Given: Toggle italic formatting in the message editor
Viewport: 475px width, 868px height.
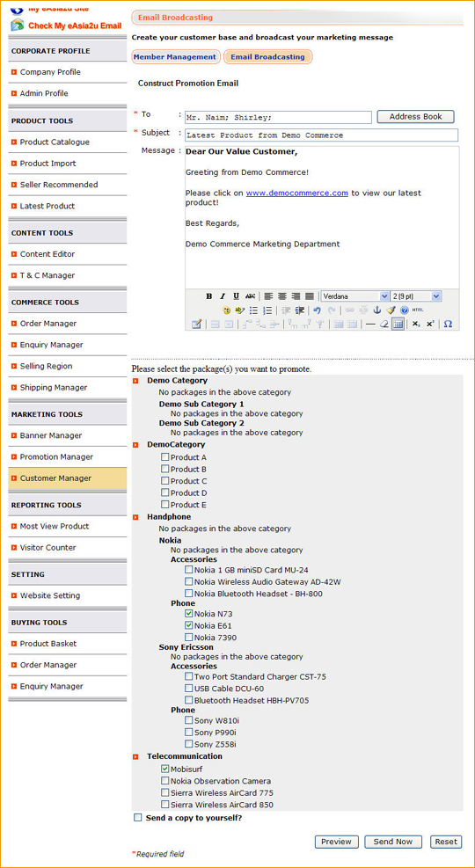Looking at the screenshot, I should click(x=223, y=296).
